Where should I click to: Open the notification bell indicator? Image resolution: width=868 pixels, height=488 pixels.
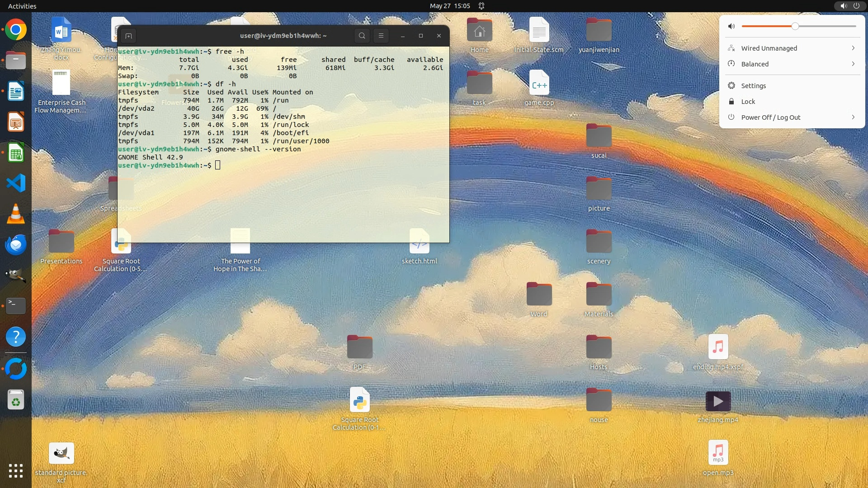click(x=481, y=6)
